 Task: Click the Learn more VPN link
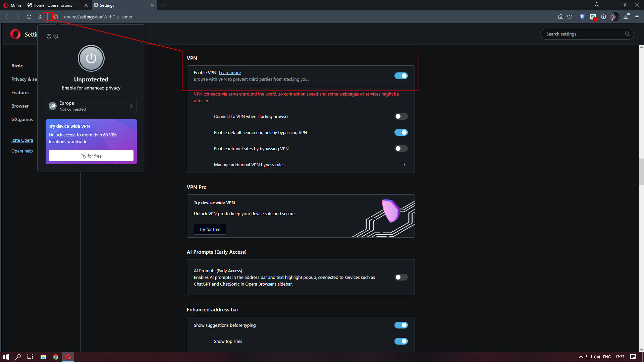(x=230, y=72)
